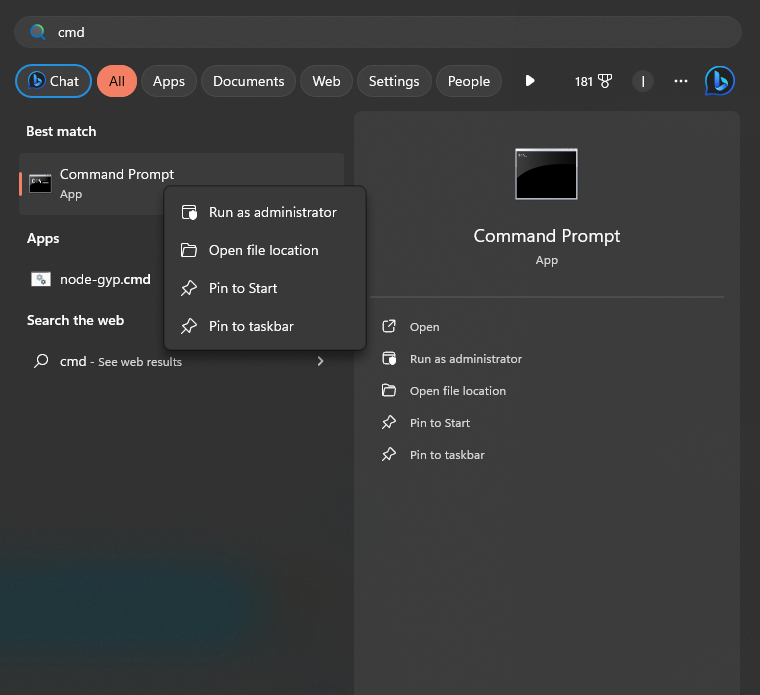760x695 pixels.
Task: Click the folder icon in details panel
Action: click(x=389, y=390)
